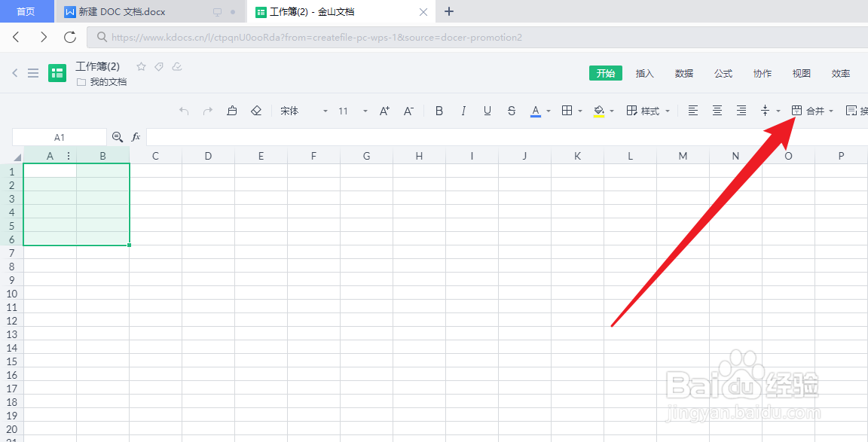Apply font color with the A icon
Viewport: 868px width, 442px height.
[x=535, y=111]
